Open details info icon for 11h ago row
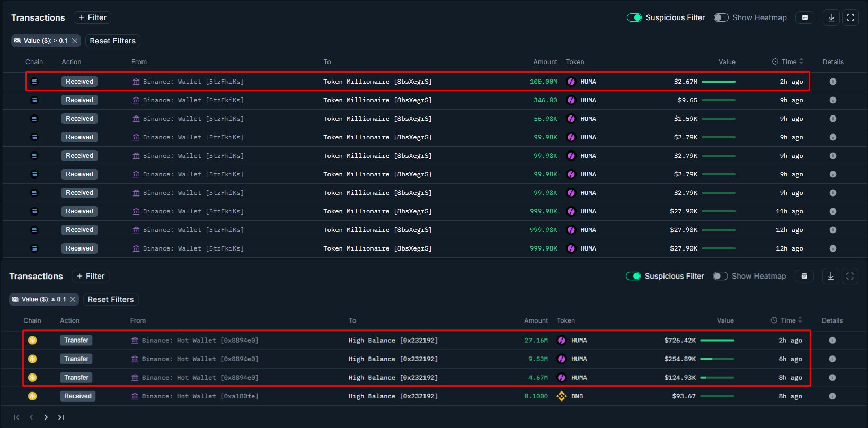 (x=833, y=211)
